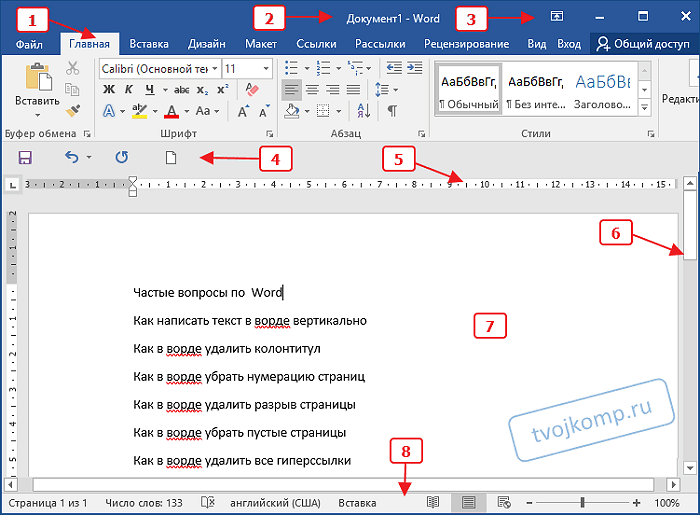The width and height of the screenshot is (700, 515).
Task: Switch to the Вставка tab
Action: pyautogui.click(x=149, y=44)
